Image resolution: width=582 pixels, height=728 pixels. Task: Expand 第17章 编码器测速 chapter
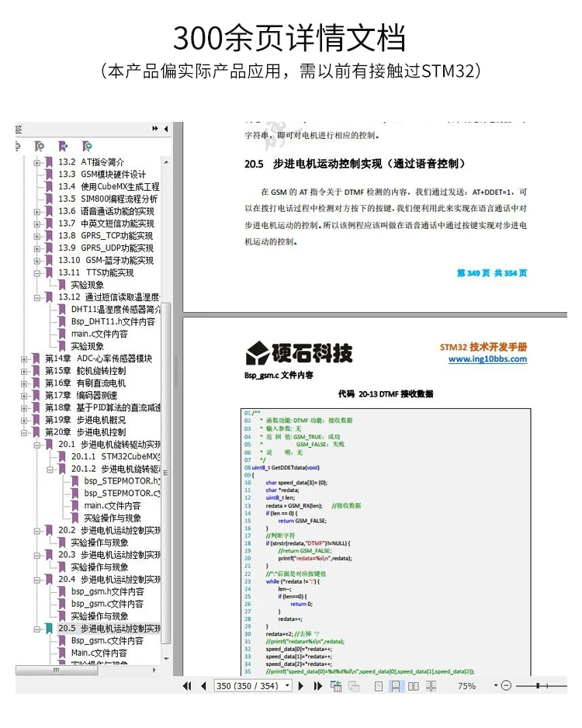point(24,396)
